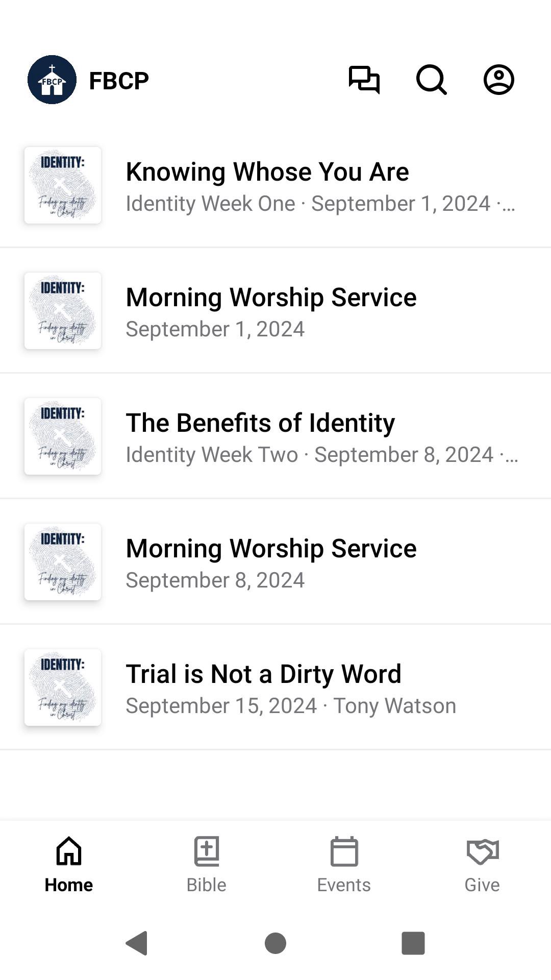
Task: Open the messages chat icon
Action: point(364,80)
